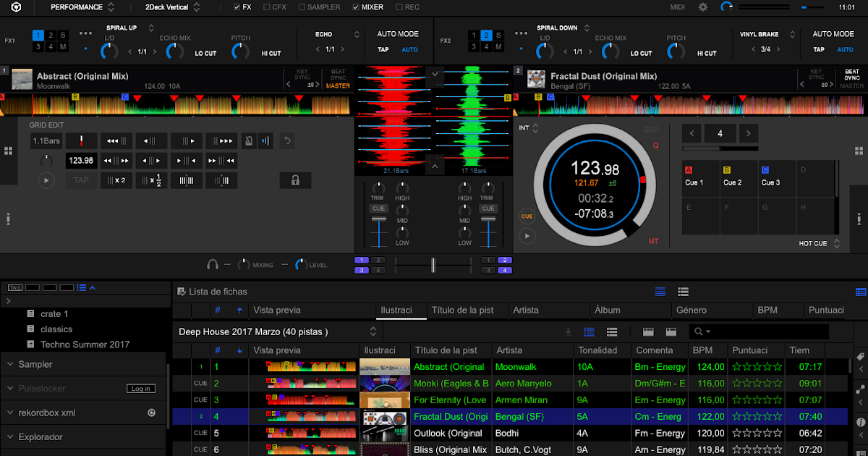Lock the beat grid with padlock button
This screenshot has height=456, width=868.
(x=296, y=180)
